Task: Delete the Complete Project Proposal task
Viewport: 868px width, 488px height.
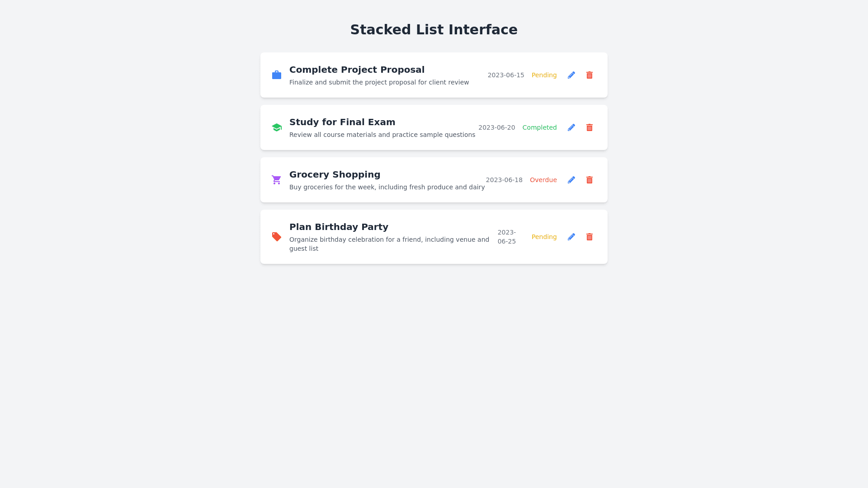Action: click(590, 75)
